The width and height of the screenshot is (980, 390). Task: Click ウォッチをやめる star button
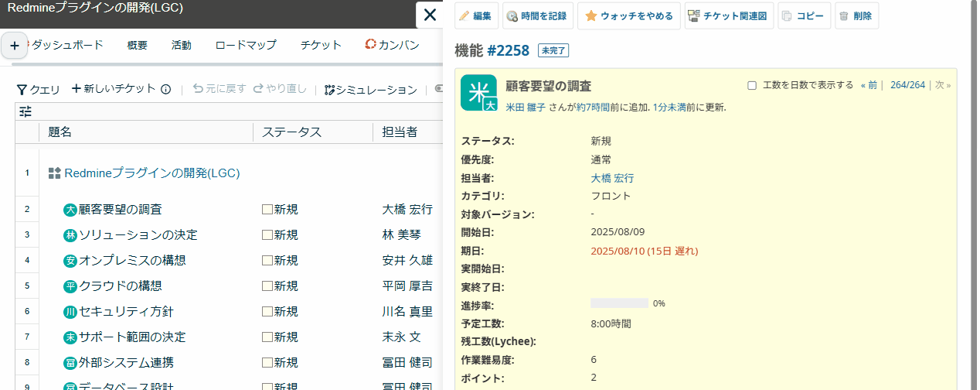(x=629, y=15)
